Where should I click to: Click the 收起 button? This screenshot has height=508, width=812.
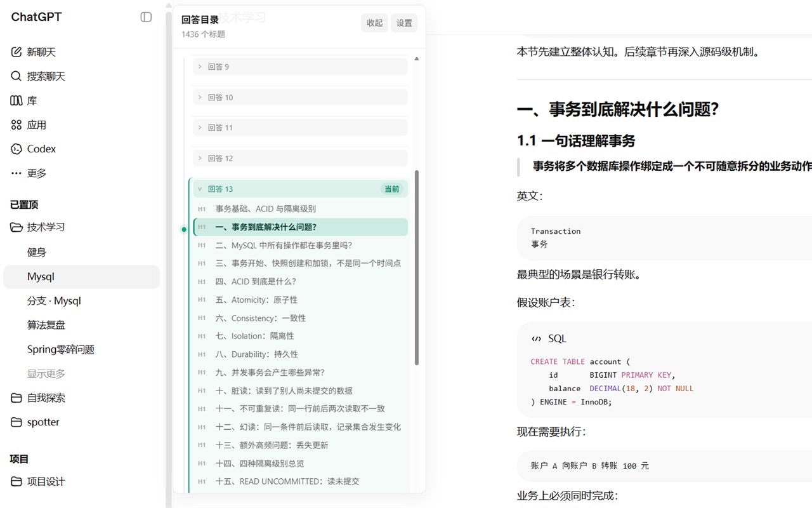(375, 23)
